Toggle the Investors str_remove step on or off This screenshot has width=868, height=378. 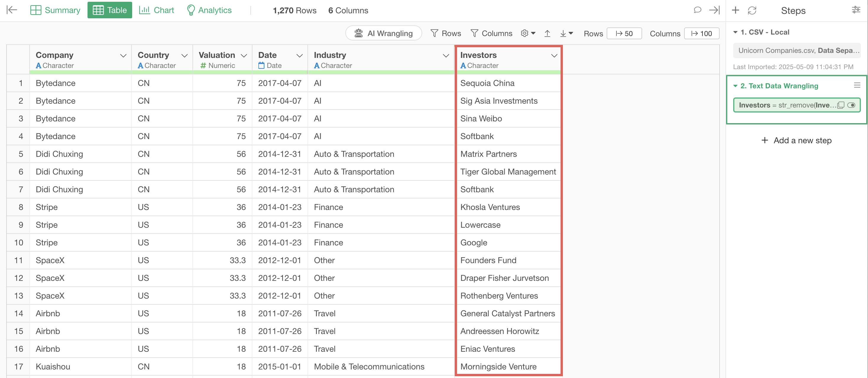tap(851, 105)
